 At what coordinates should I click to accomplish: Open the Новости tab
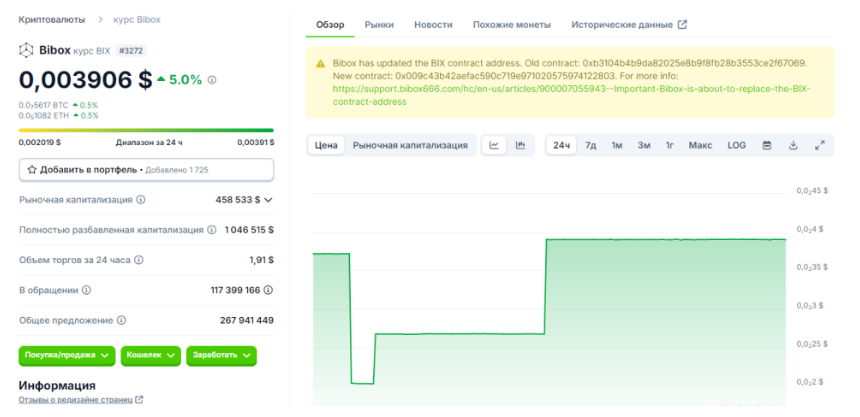(433, 25)
